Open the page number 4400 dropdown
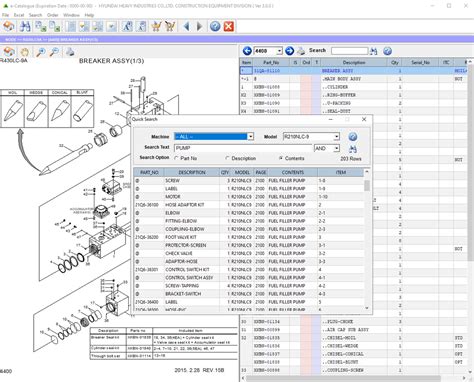Screen dimensions: 474x382 [x=279, y=51]
